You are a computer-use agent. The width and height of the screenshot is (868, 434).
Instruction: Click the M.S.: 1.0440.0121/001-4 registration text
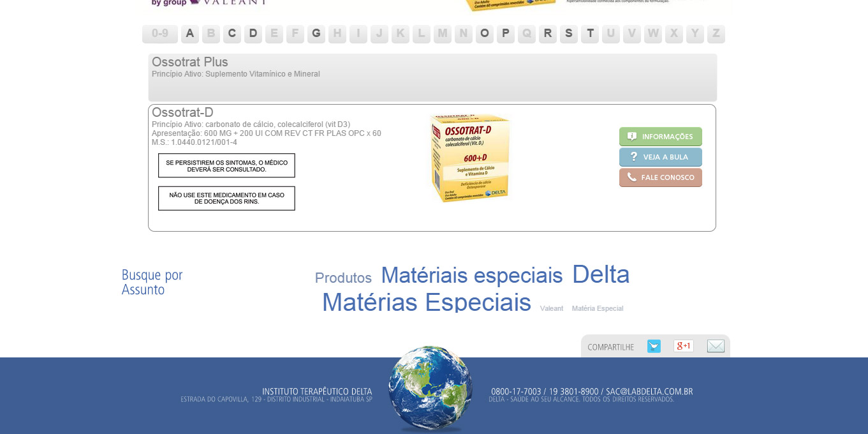(195, 142)
